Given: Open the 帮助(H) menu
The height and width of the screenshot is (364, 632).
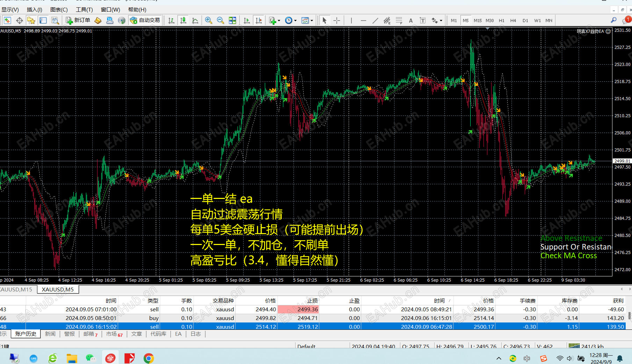Looking at the screenshot, I should [x=137, y=10].
